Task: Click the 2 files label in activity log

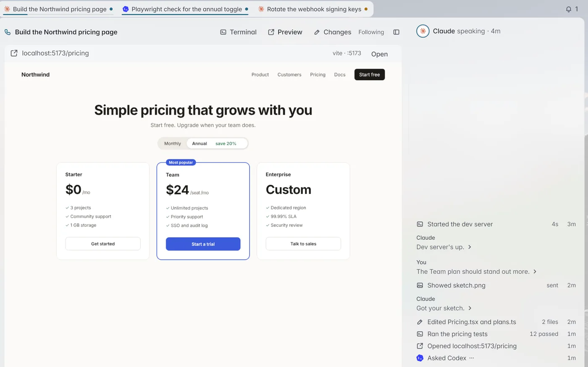Action: (x=550, y=322)
